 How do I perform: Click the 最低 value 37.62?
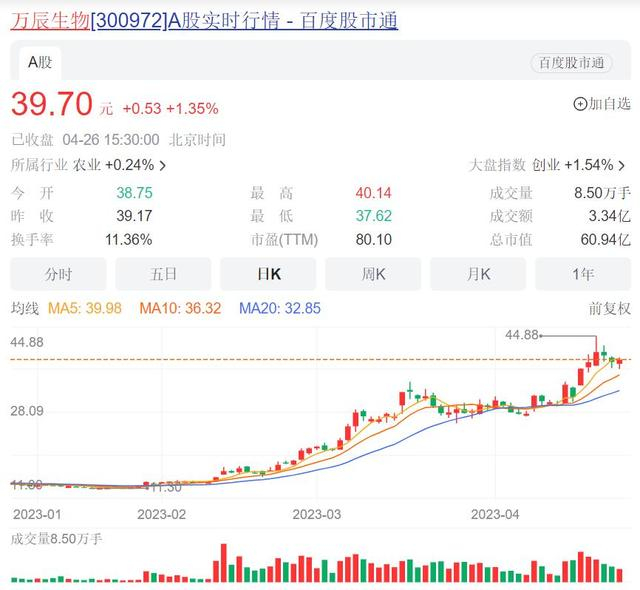373,216
